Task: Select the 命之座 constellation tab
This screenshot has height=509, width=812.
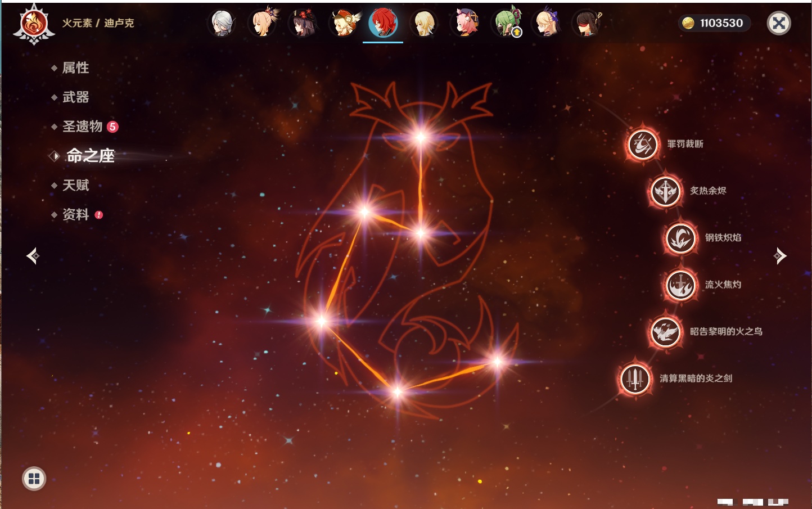Action: click(90, 156)
